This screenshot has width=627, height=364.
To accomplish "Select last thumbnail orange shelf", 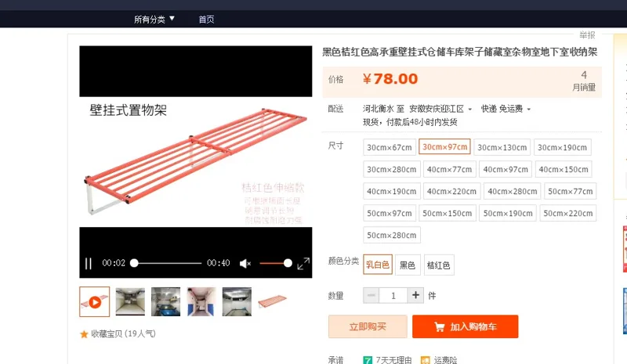I will (272, 301).
